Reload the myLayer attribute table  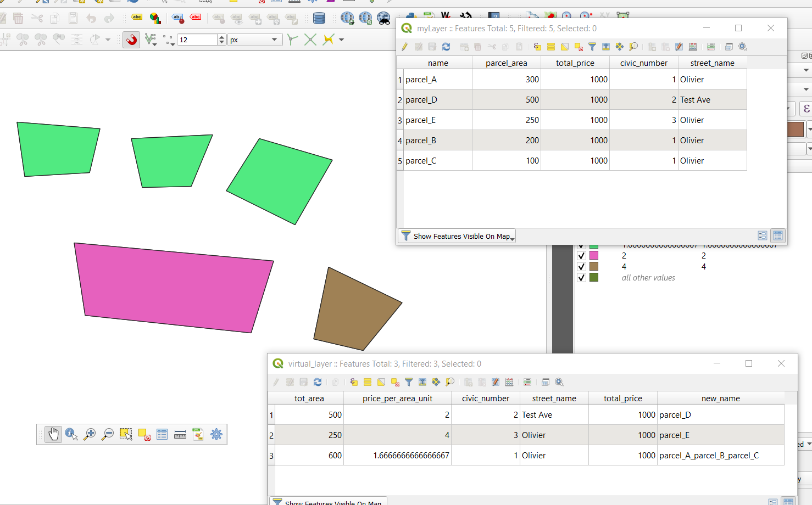click(x=446, y=47)
